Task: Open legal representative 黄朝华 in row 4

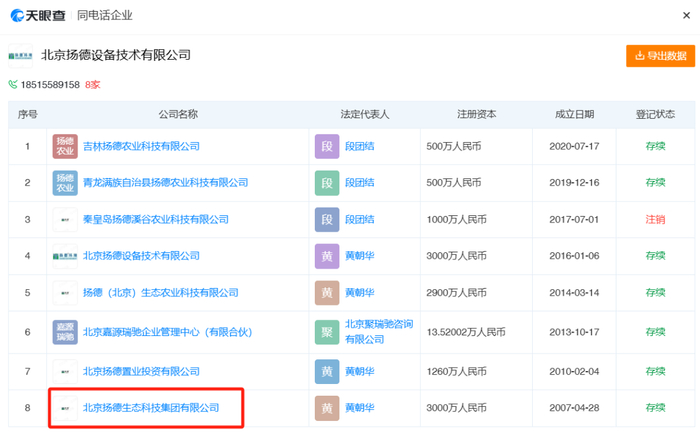Action: pyautogui.click(x=359, y=256)
